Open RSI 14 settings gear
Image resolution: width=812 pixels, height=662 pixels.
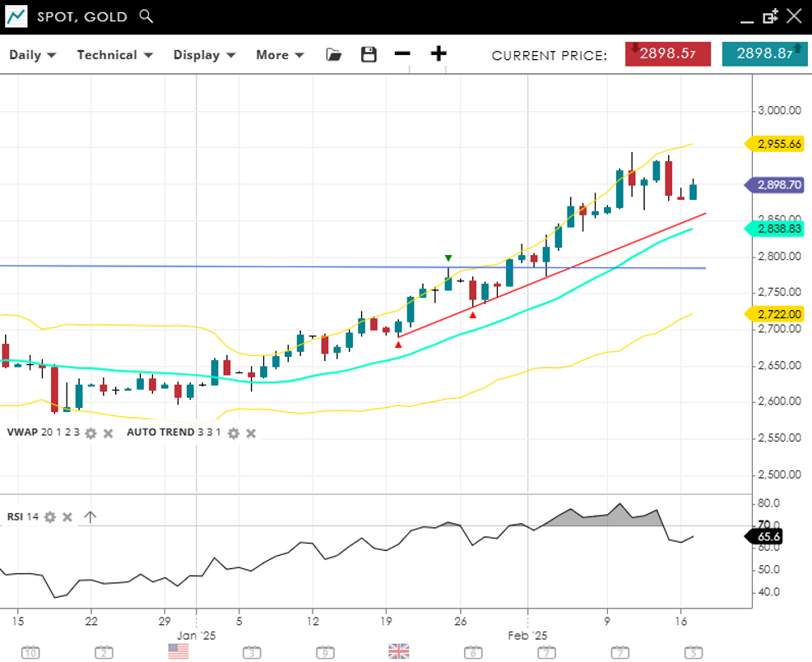tap(50, 517)
